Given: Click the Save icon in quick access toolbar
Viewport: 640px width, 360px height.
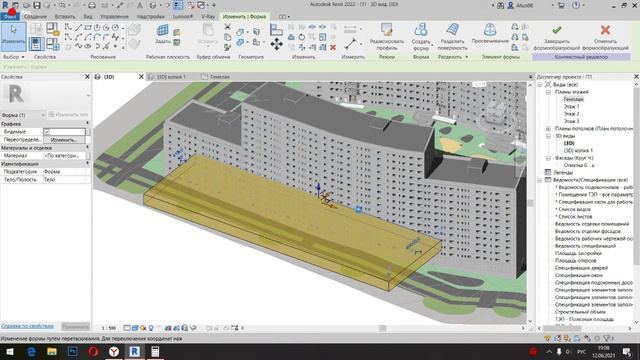Looking at the screenshot, I should [x=37, y=5].
